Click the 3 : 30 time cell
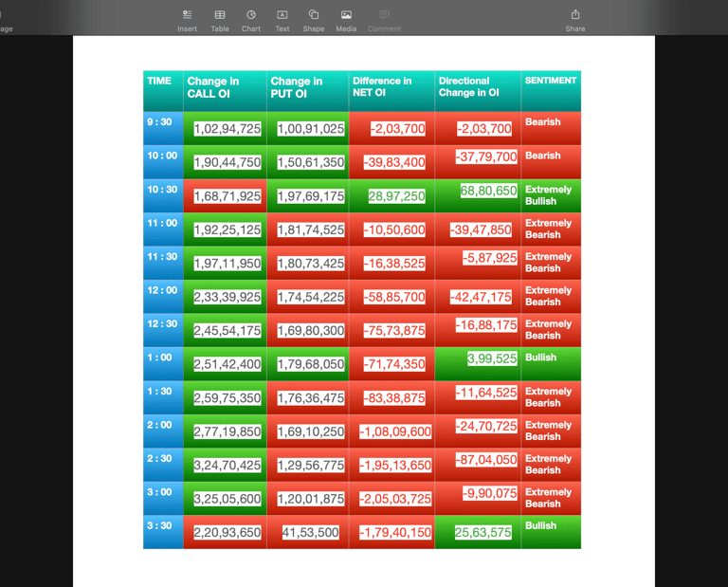This screenshot has height=587, width=728. click(163, 532)
